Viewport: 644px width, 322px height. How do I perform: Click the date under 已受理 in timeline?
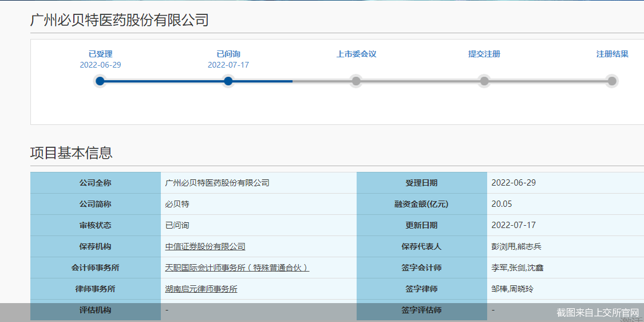(x=101, y=65)
